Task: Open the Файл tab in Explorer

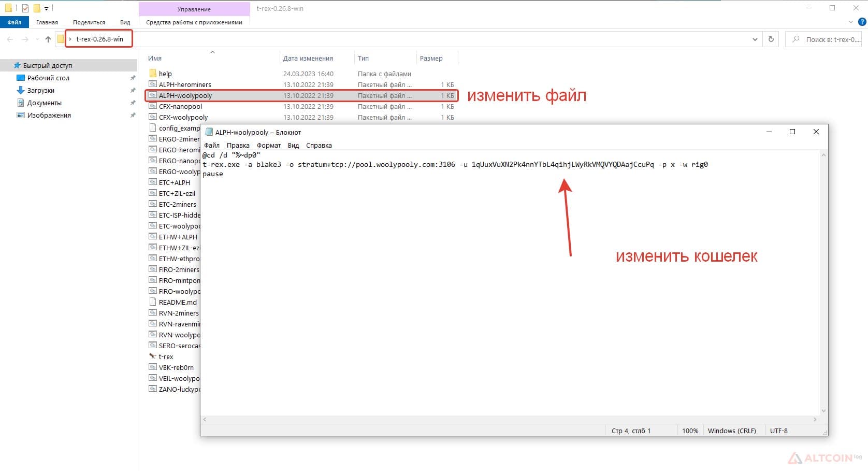Action: click(15, 22)
